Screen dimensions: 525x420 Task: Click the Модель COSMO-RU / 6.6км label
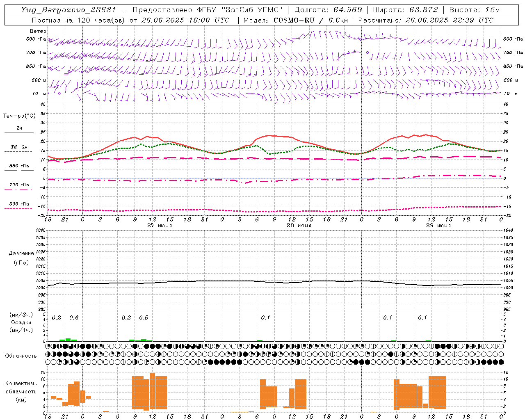(295, 20)
